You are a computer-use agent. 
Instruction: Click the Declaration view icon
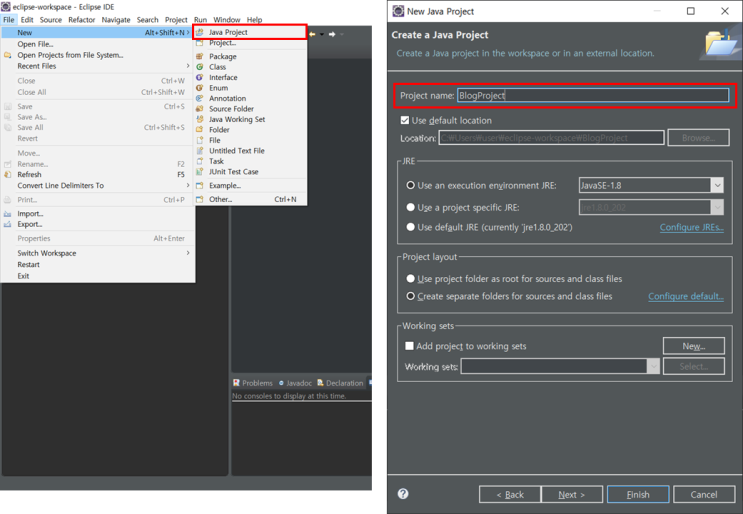[x=320, y=383]
